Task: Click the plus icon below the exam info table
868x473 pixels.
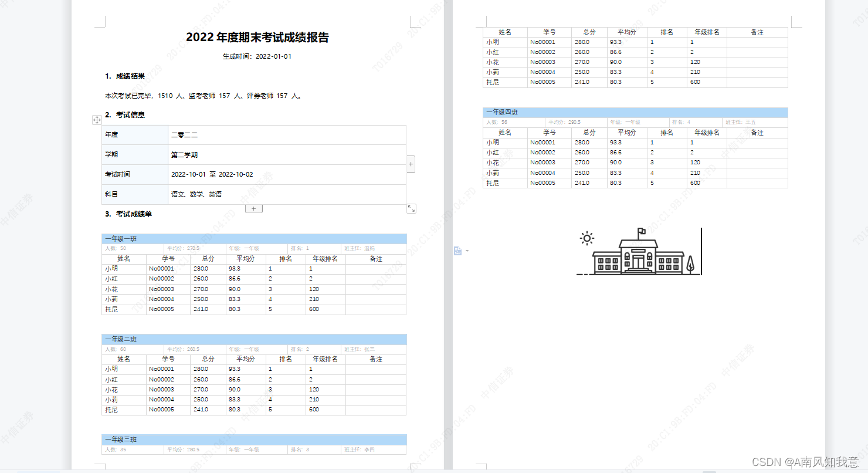Action: (254, 208)
